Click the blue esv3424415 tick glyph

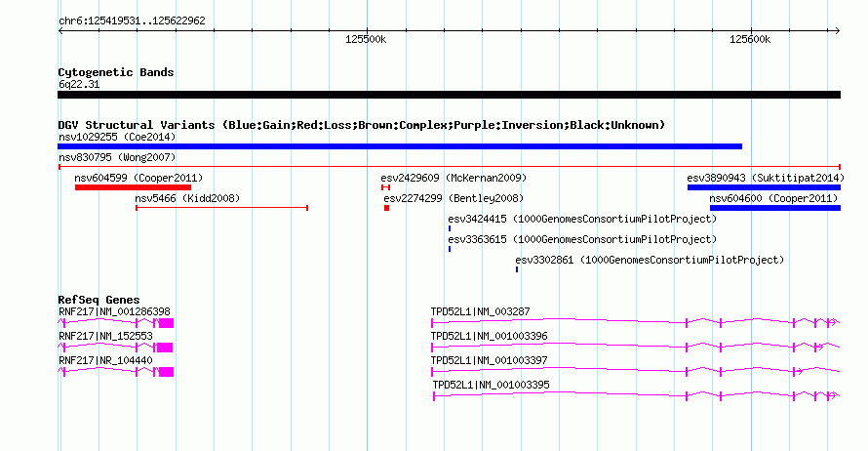(x=450, y=228)
